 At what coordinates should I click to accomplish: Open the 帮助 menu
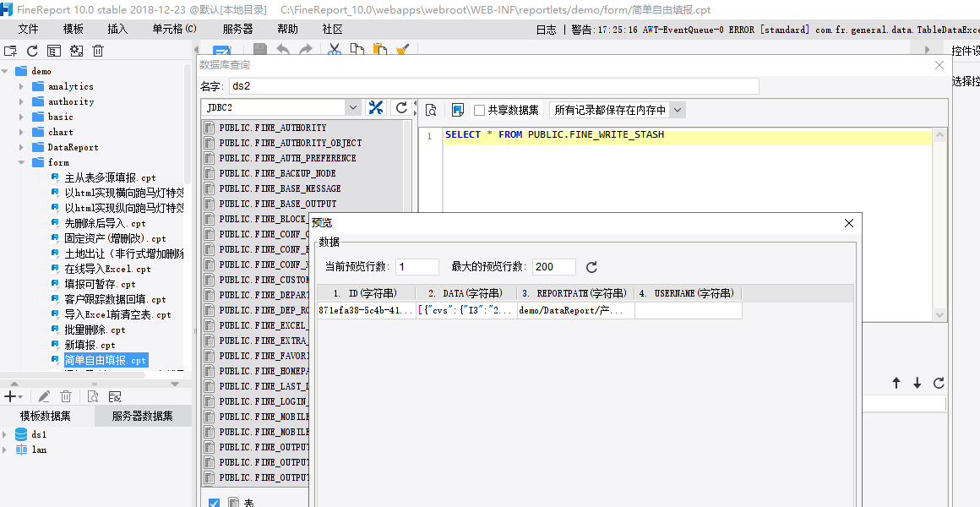(x=287, y=30)
